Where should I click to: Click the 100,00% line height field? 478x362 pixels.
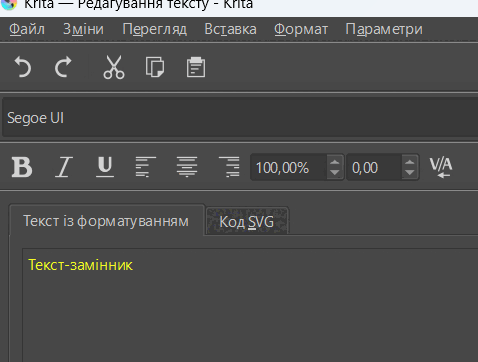(x=289, y=167)
